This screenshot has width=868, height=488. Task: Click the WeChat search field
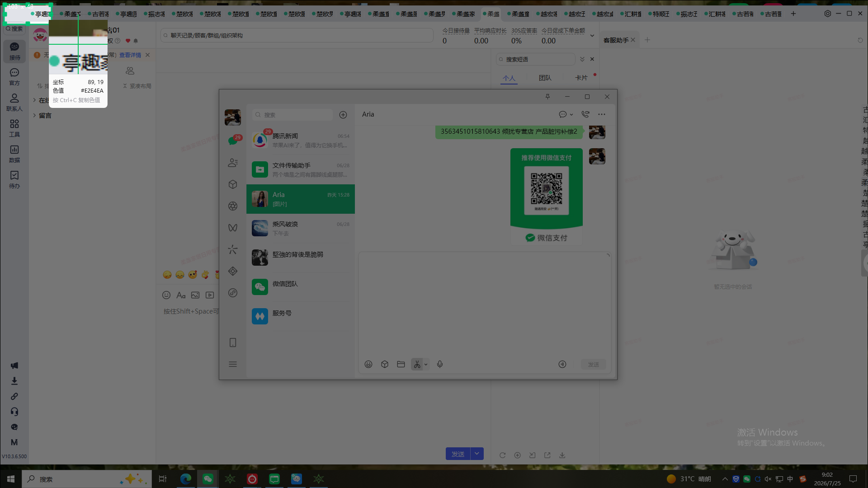(x=292, y=115)
